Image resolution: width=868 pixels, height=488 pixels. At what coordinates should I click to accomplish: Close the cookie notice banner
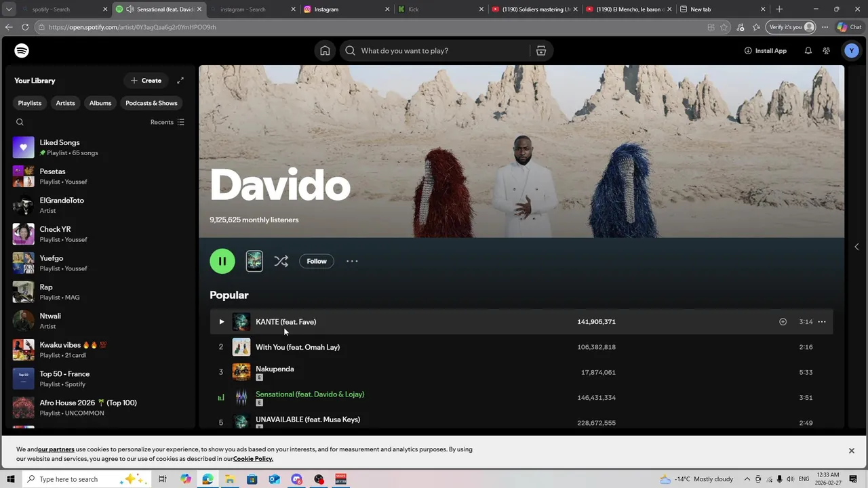click(852, 451)
